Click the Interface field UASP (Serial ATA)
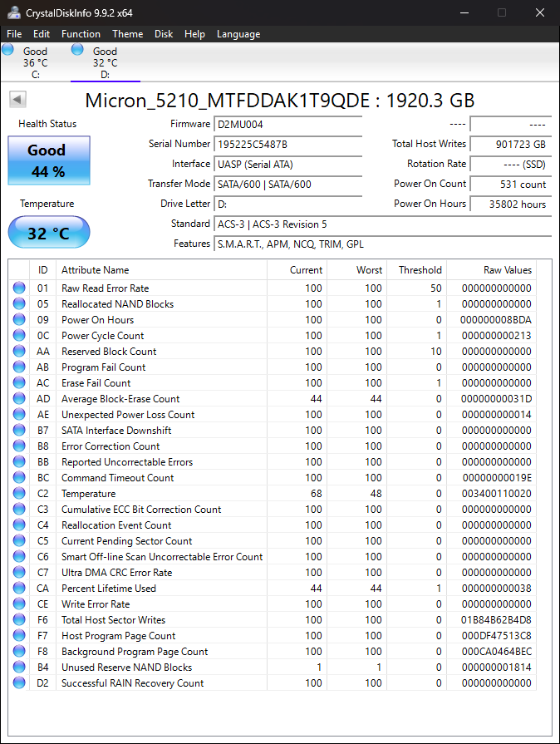 pos(288,164)
